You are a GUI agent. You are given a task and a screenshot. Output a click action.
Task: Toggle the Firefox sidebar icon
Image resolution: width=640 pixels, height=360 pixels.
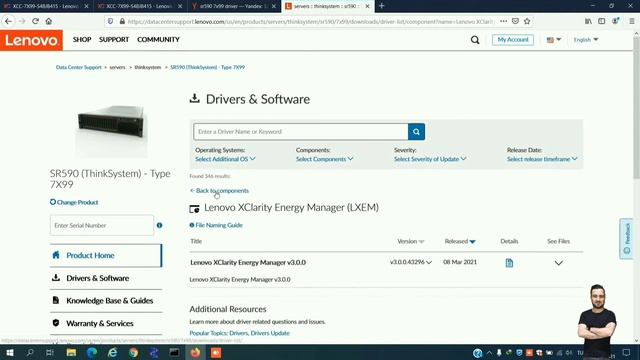click(602, 21)
